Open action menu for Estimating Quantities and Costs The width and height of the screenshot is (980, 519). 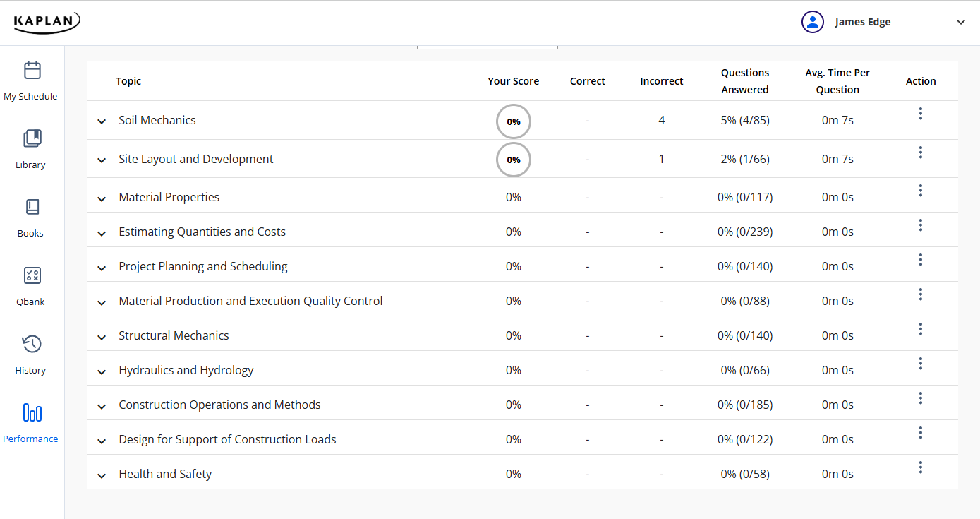tap(921, 225)
